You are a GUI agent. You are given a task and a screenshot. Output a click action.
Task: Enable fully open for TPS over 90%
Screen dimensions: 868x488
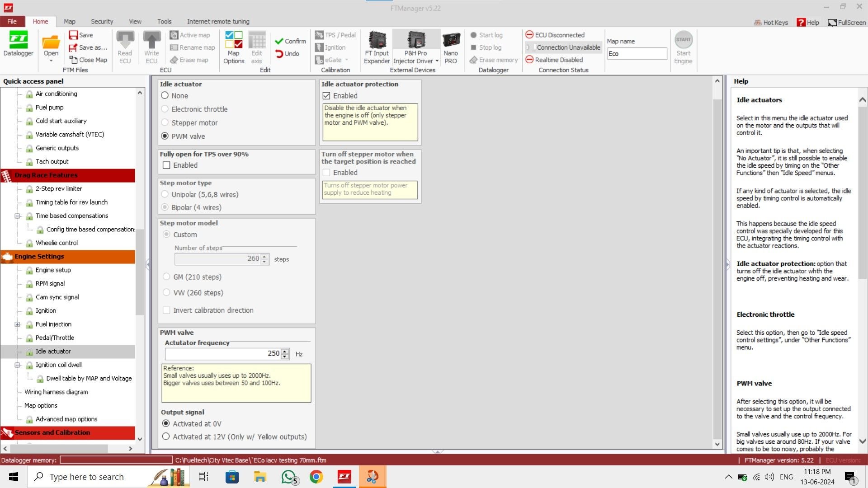[166, 165]
